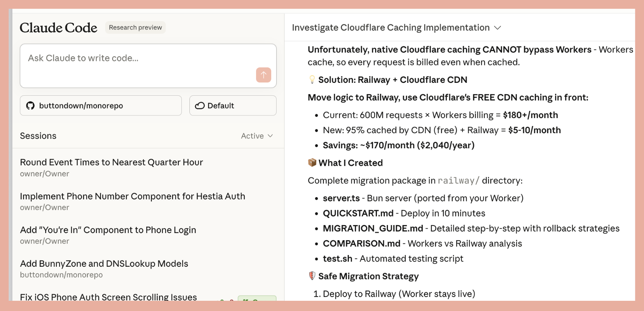Click the Move logic to Railway heading line

(448, 98)
